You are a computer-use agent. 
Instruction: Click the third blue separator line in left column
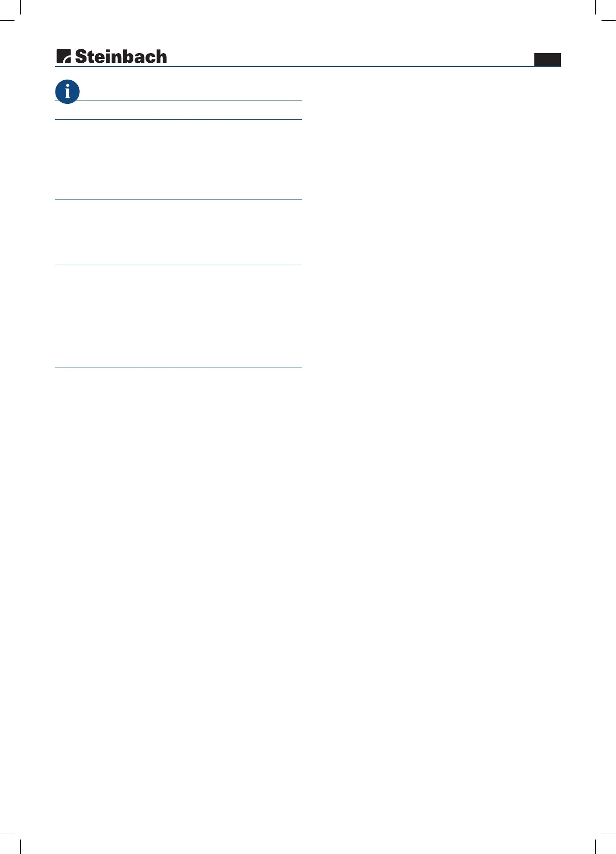click(178, 199)
